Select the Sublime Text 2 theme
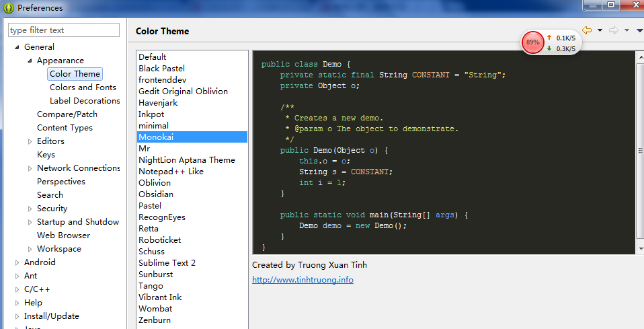 (x=192, y=263)
